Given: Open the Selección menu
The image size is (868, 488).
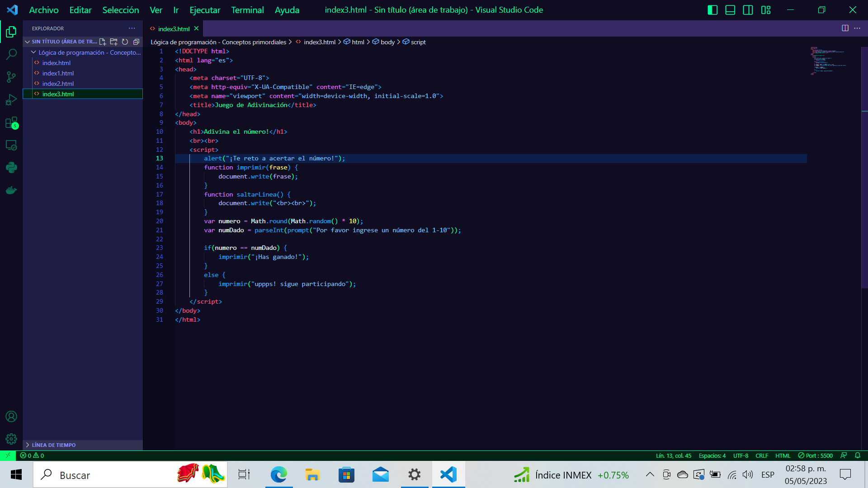Looking at the screenshot, I should coord(121,10).
